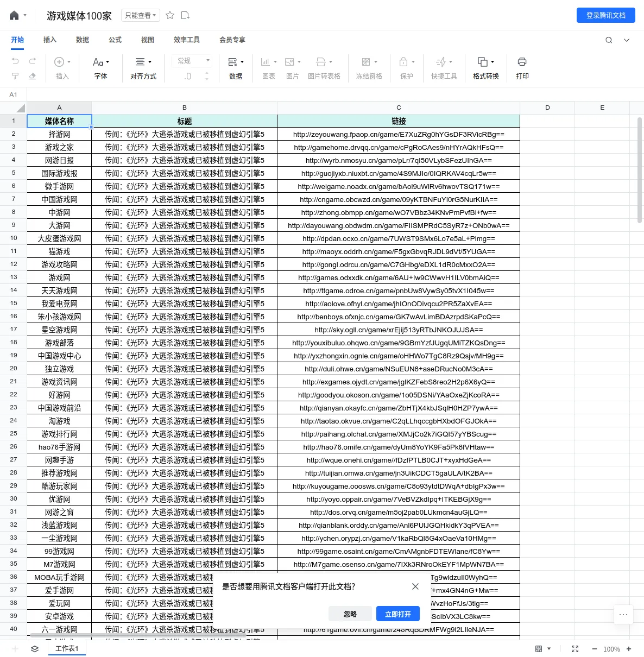Click the 100% zoom level

click(x=611, y=649)
